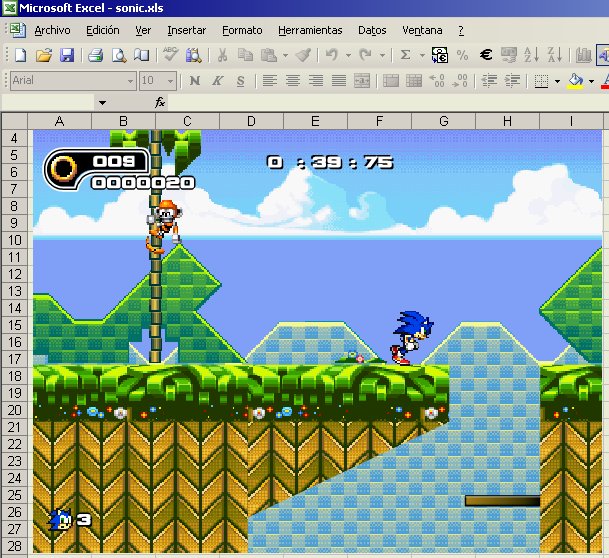Expand the AutoSum functions arrow
The height and width of the screenshot is (558, 609).
click(x=422, y=56)
